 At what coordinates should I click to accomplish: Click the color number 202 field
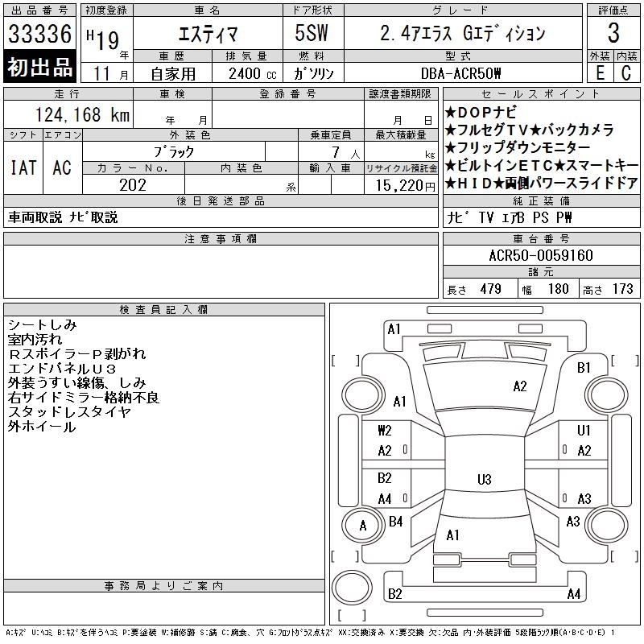[x=133, y=185]
